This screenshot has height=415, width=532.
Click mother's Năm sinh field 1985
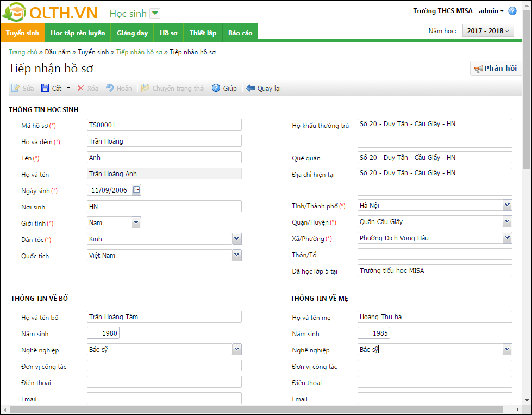[x=373, y=333]
